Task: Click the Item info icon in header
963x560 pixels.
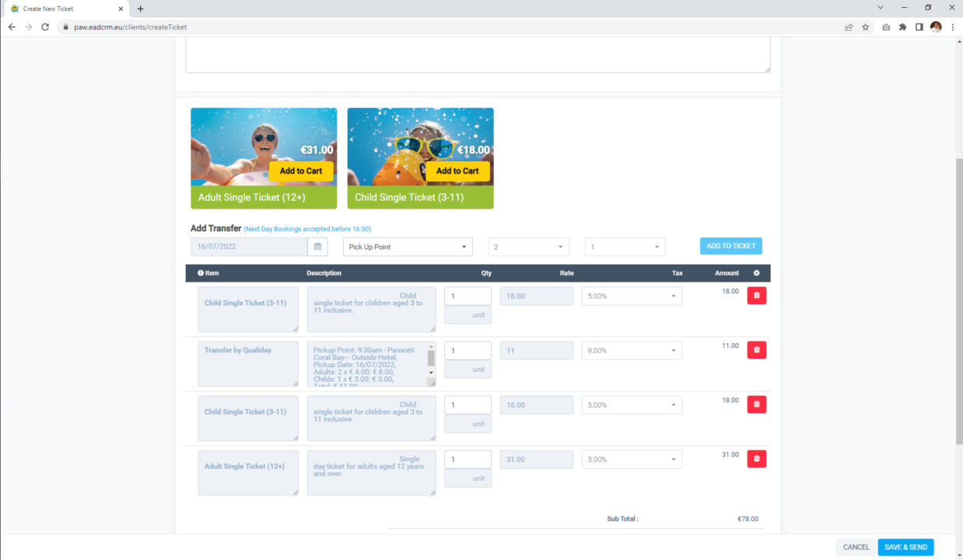Action: [201, 273]
